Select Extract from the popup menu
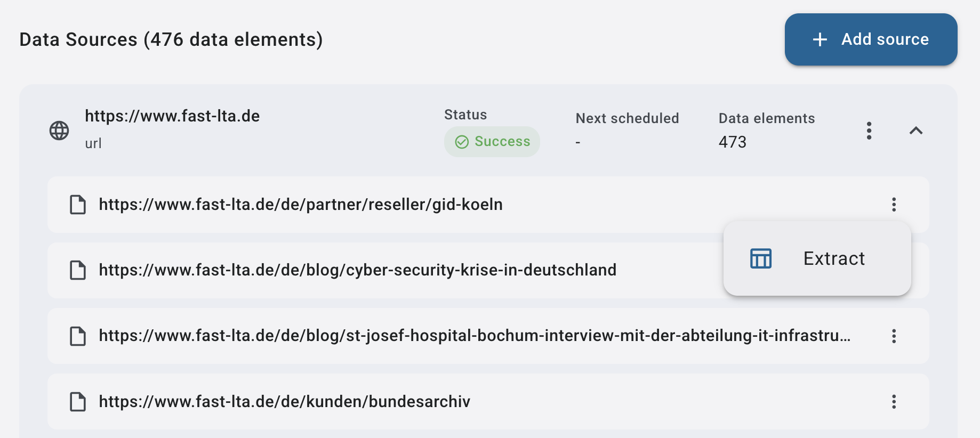Viewport: 980px width, 438px height. pyautogui.click(x=833, y=258)
